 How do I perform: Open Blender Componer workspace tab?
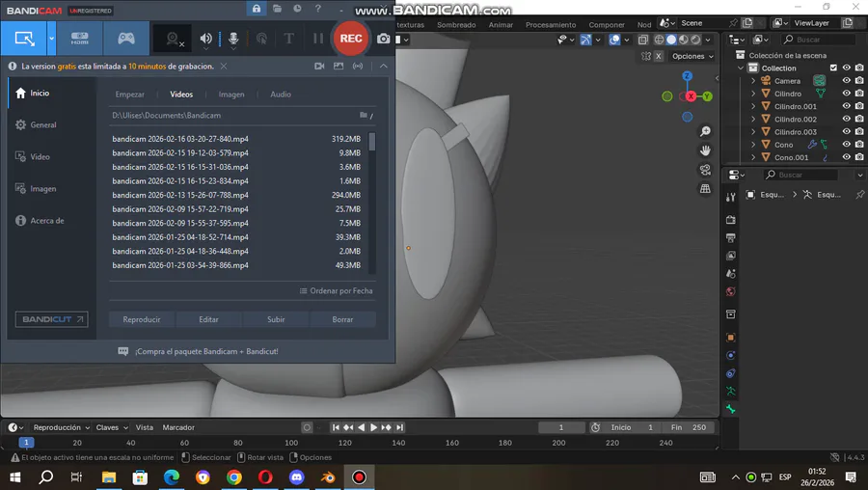(x=607, y=24)
